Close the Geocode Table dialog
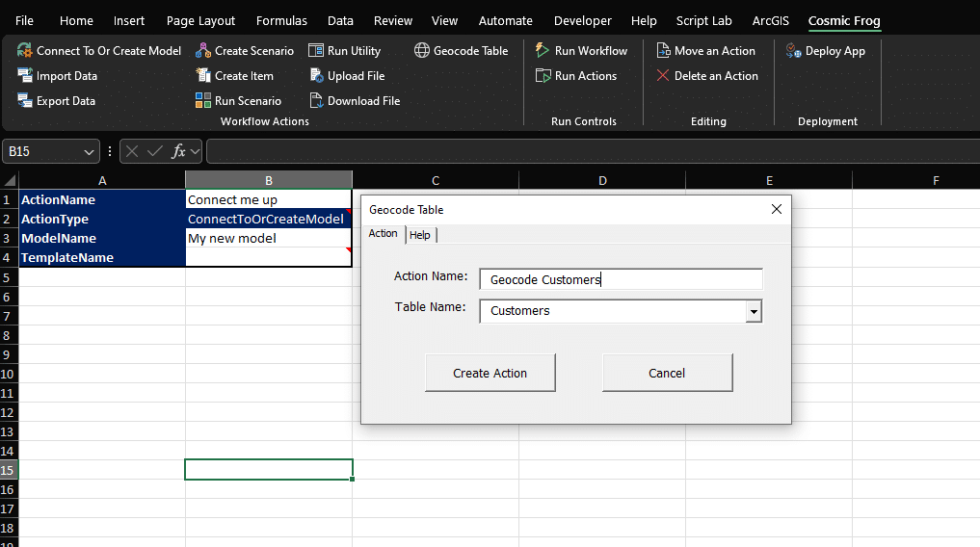The image size is (980, 547). coord(777,209)
